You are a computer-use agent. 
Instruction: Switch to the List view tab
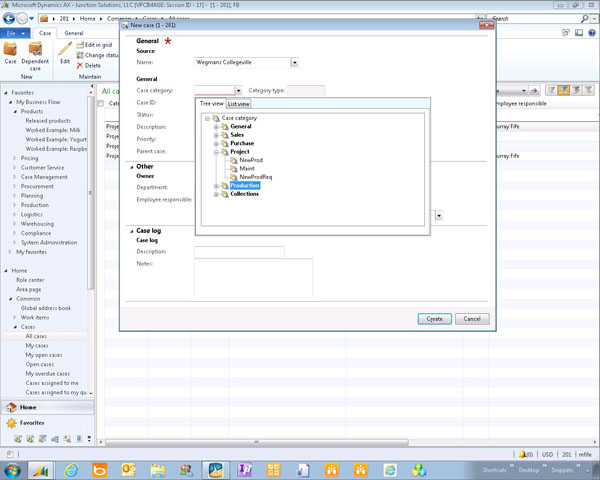pyautogui.click(x=238, y=104)
